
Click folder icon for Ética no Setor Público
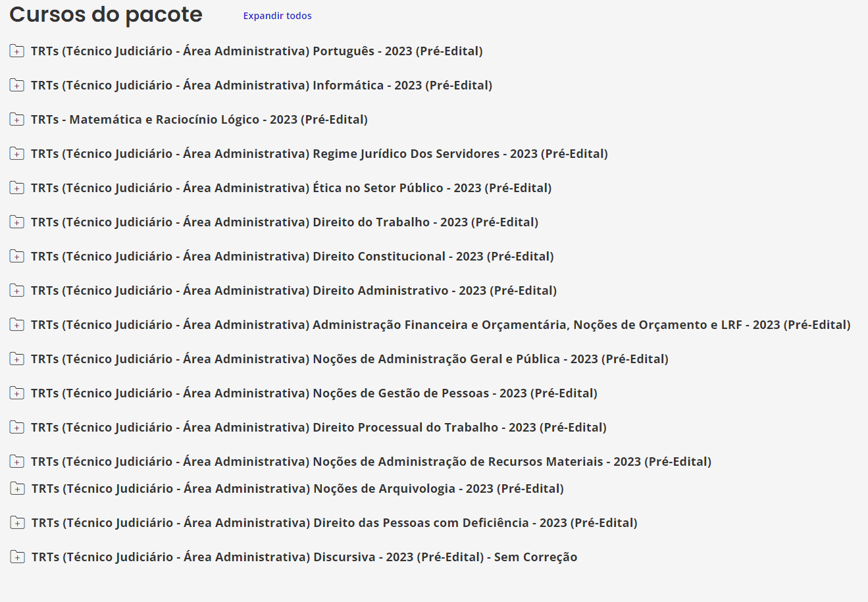coord(17,188)
